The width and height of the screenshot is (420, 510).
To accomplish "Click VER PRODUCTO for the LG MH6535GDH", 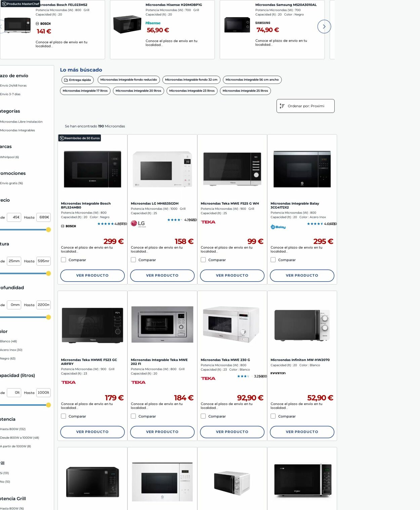I will 162,275.
